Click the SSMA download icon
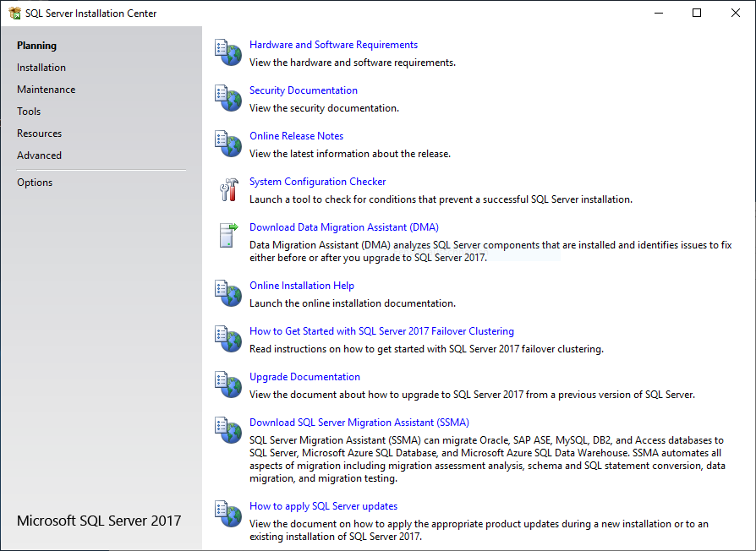The width and height of the screenshot is (756, 551). tap(228, 430)
